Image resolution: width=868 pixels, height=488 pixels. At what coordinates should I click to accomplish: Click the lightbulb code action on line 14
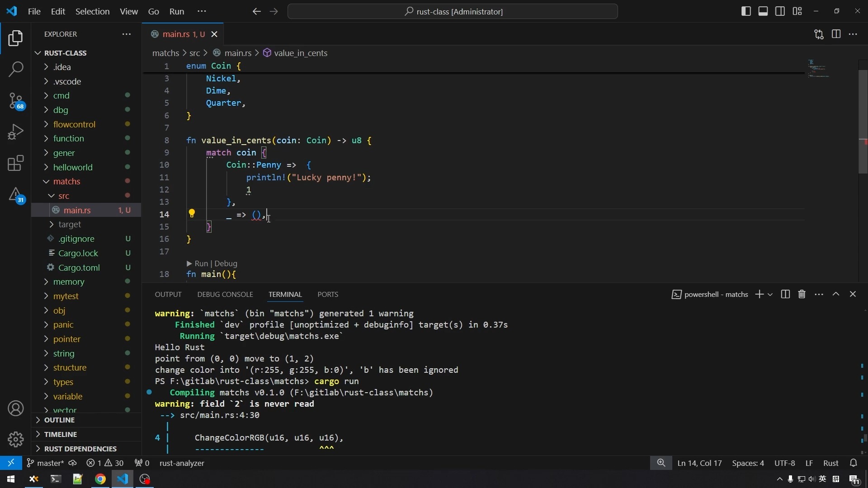click(192, 213)
